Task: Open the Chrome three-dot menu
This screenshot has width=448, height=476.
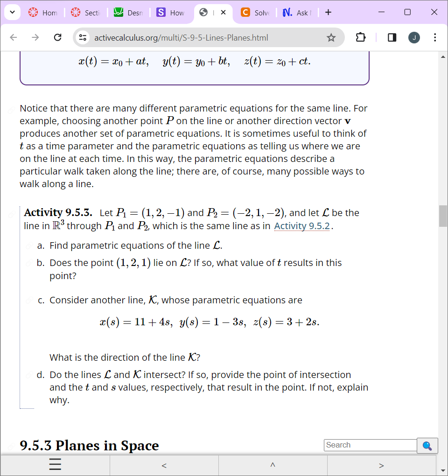Action: 435,38
